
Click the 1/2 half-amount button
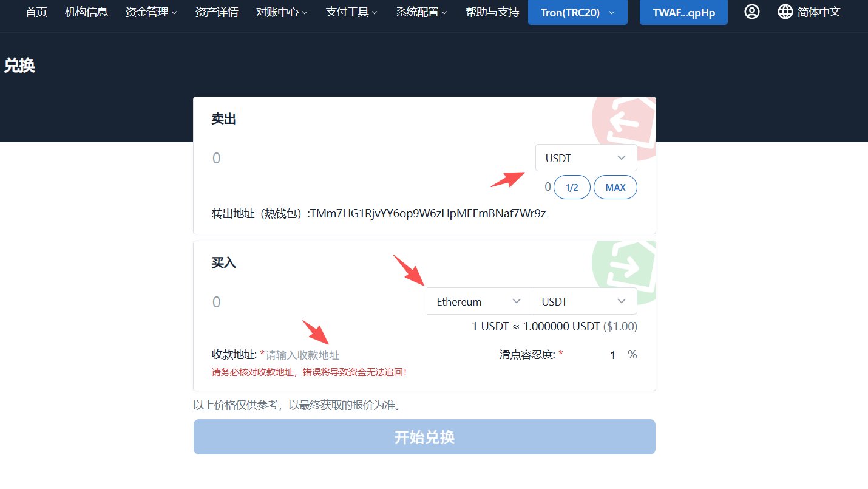[571, 187]
